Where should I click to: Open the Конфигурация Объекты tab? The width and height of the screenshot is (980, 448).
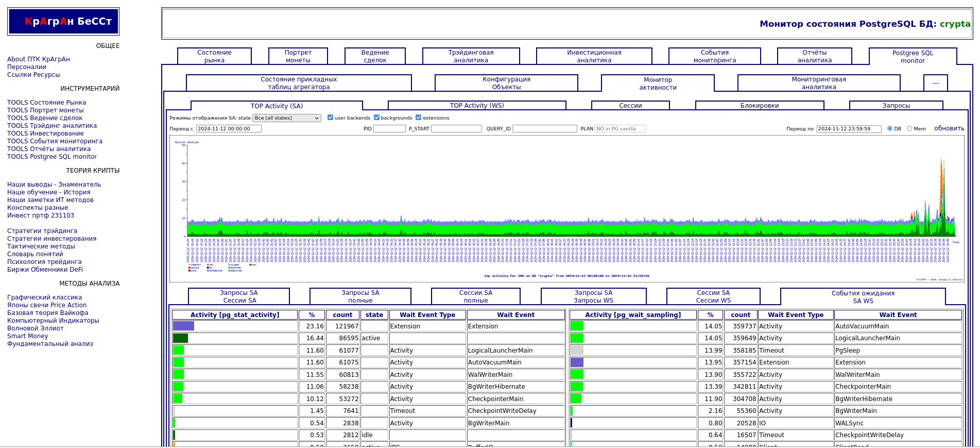point(506,83)
